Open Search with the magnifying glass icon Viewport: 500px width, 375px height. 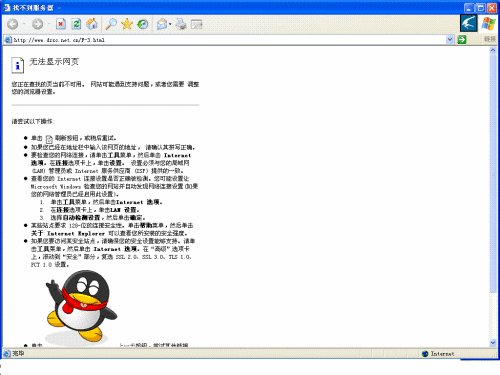point(111,24)
